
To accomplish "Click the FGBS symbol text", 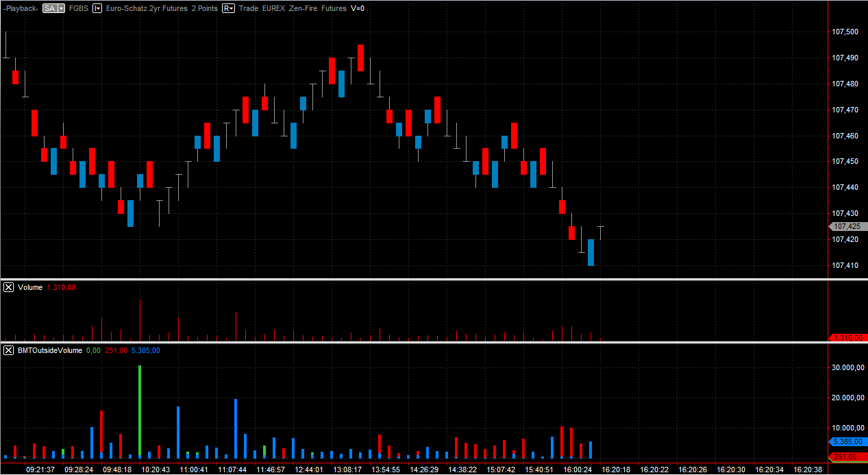I will point(79,8).
